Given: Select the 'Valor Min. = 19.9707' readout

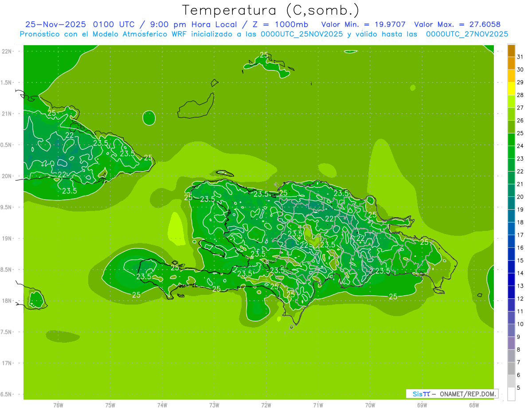Looking at the screenshot, I should [363, 25].
